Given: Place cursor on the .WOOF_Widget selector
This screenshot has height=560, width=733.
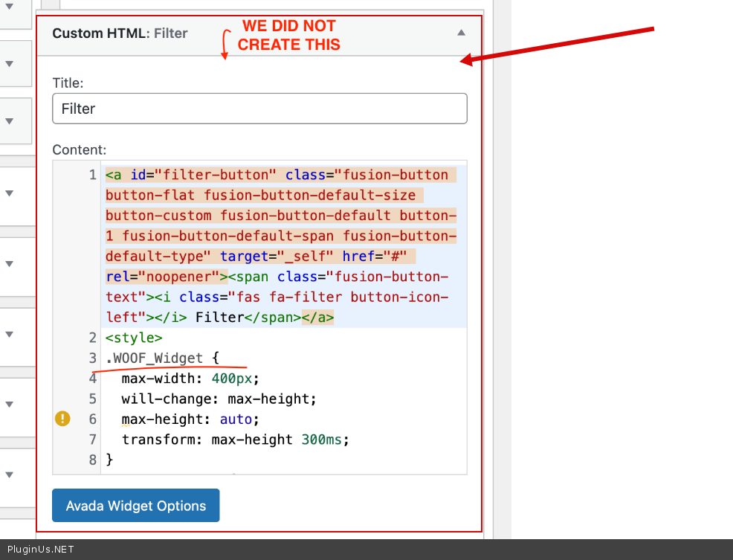Looking at the screenshot, I should pyautogui.click(x=158, y=358).
